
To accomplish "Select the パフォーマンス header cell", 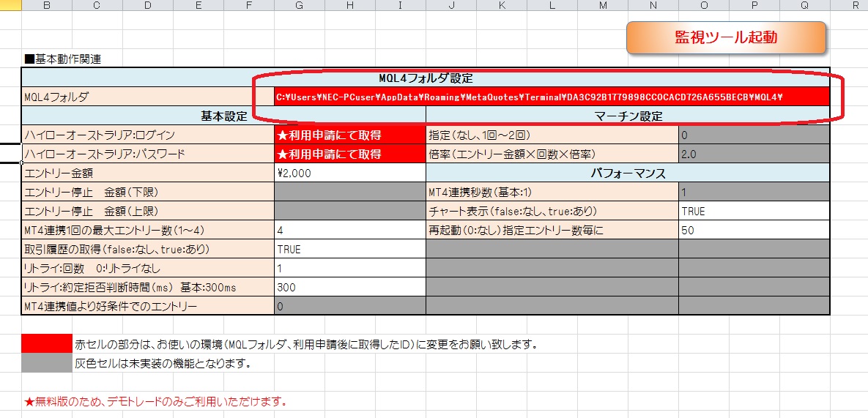I will 628,173.
